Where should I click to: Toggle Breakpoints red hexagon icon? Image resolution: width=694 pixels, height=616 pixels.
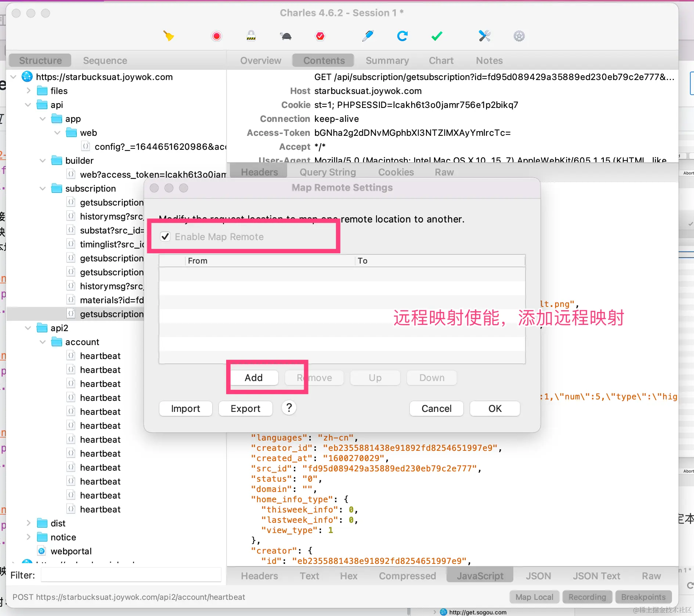[320, 36]
